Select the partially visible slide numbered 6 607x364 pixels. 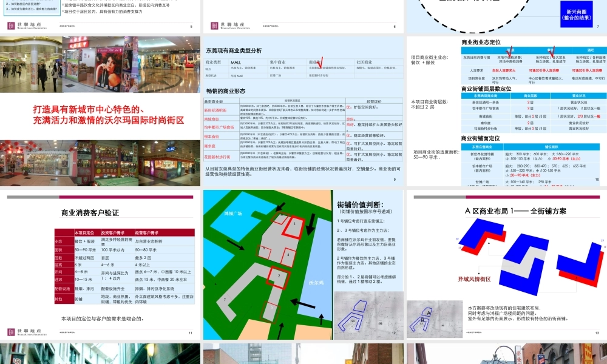303,16
